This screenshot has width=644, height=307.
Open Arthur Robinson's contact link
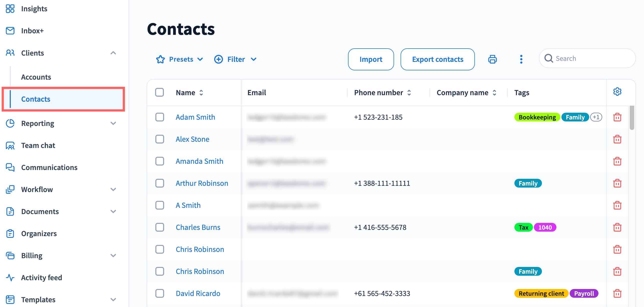click(202, 183)
